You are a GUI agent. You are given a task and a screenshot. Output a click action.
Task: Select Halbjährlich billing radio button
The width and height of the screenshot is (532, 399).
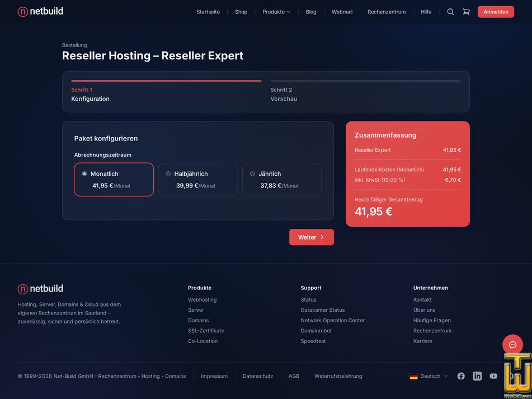(x=168, y=173)
